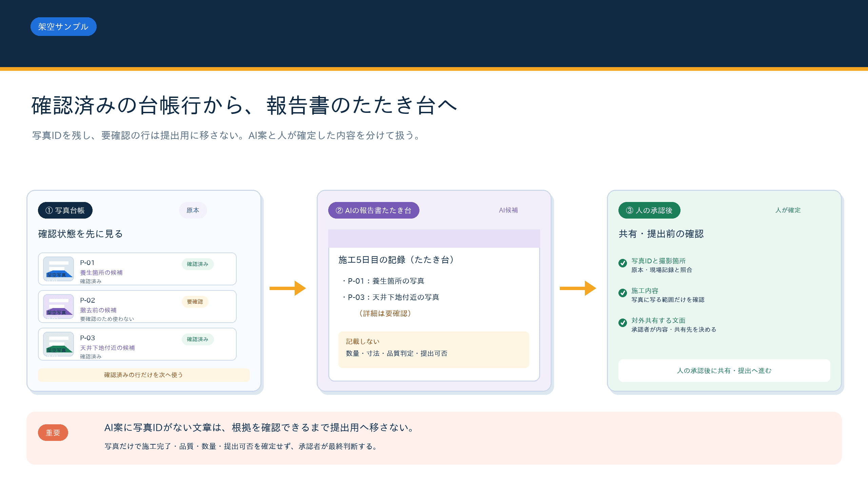The height and width of the screenshot is (488, 868).
Task: Click the 要確認 badge on row P-02
Action: click(195, 302)
